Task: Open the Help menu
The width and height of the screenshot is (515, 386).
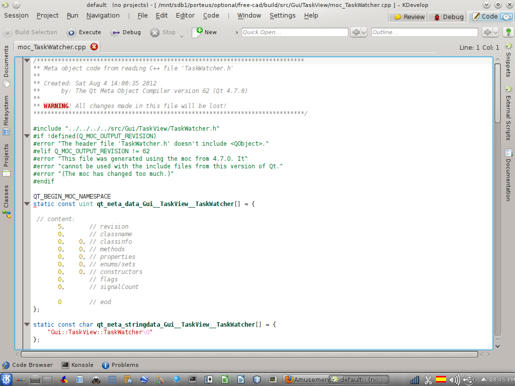Action: click(x=311, y=16)
